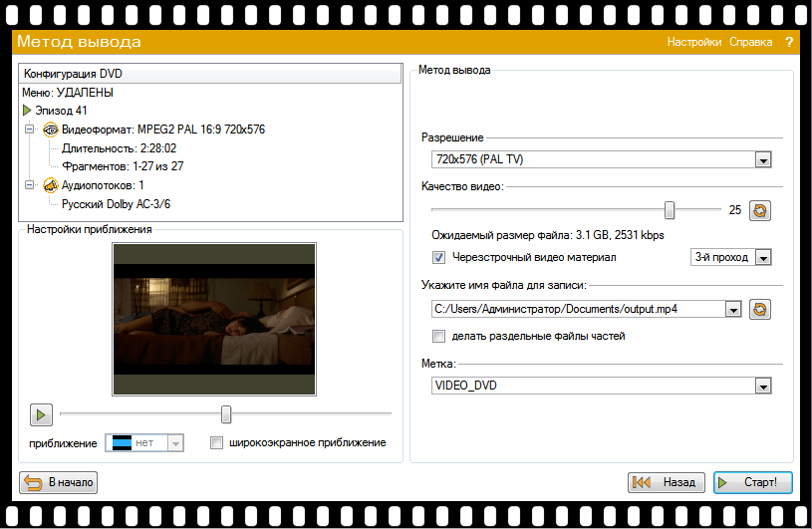Viewport: 812px width, 529px height.
Task: Click the Назад button
Action: click(666, 482)
